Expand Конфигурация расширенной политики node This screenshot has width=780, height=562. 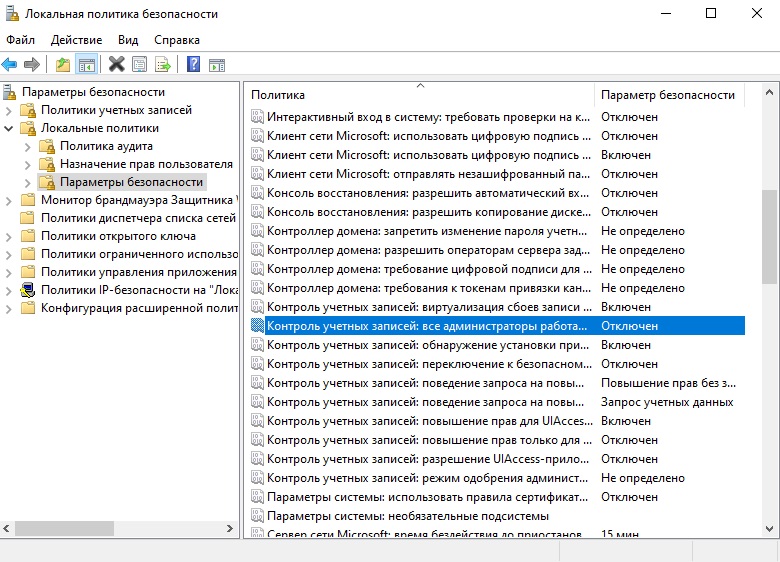[x=8, y=308]
